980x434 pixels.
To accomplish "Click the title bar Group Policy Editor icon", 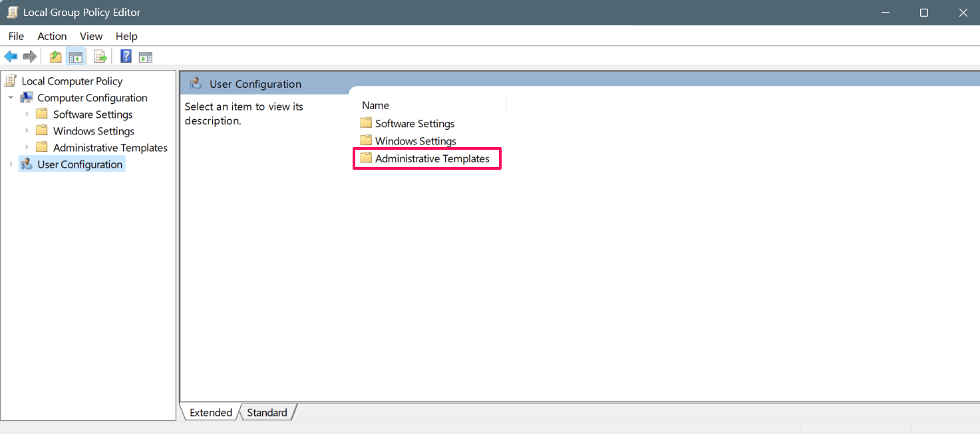I will click(12, 13).
